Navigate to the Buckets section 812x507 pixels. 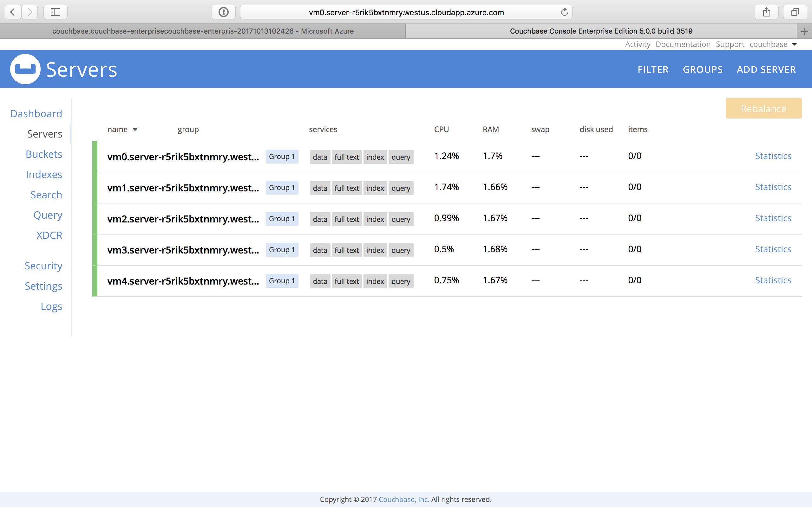[44, 154]
